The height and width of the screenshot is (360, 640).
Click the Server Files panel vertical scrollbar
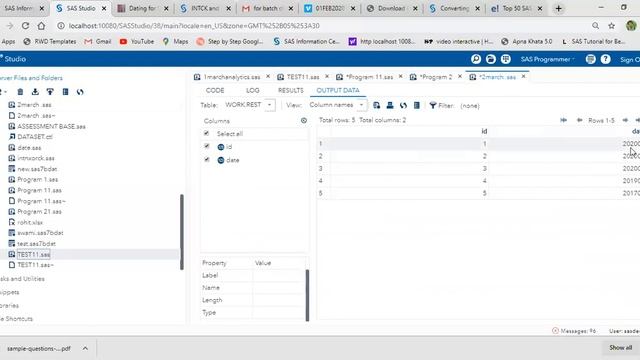(x=182, y=232)
